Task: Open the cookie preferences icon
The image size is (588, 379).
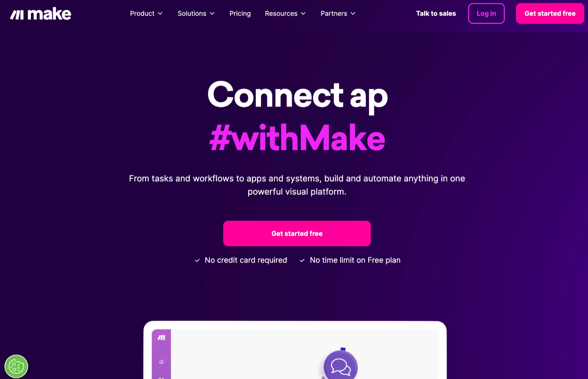Action: (x=16, y=366)
